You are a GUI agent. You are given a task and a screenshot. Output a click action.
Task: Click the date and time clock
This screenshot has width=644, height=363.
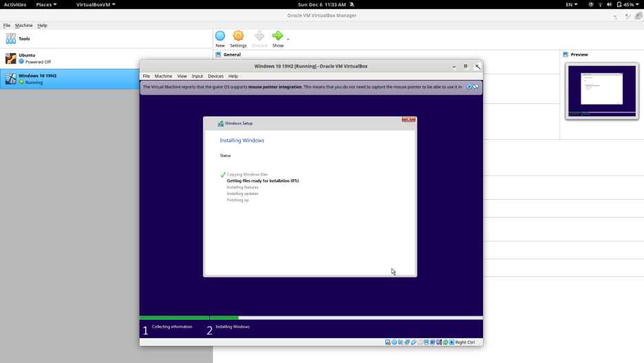tap(322, 5)
